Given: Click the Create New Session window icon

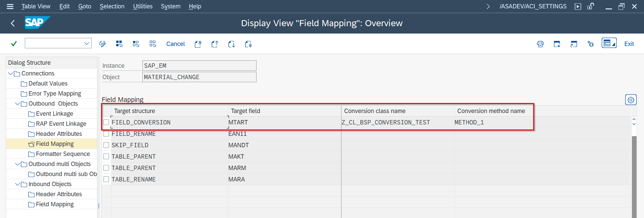Looking at the screenshot, I should pos(557,44).
